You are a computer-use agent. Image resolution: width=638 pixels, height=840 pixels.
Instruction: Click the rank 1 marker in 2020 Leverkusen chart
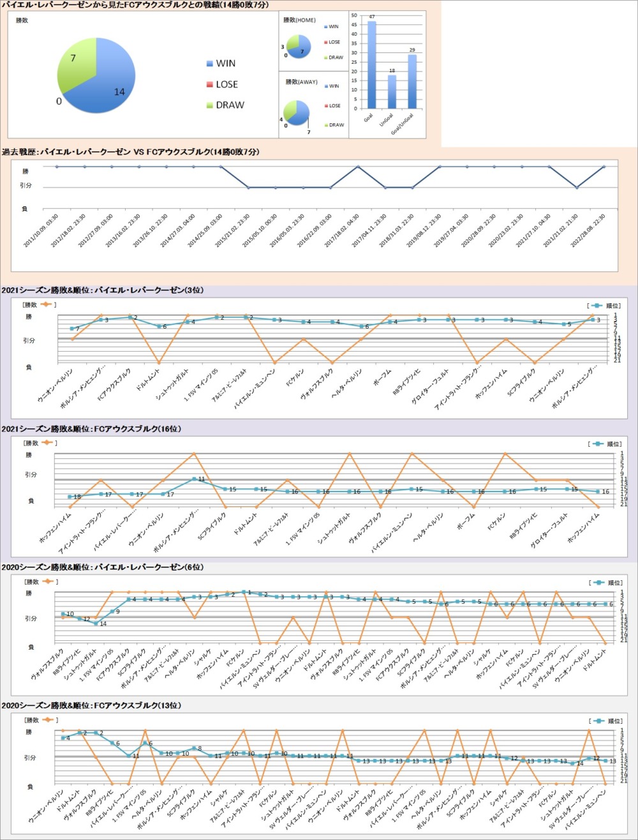[x=243, y=592]
